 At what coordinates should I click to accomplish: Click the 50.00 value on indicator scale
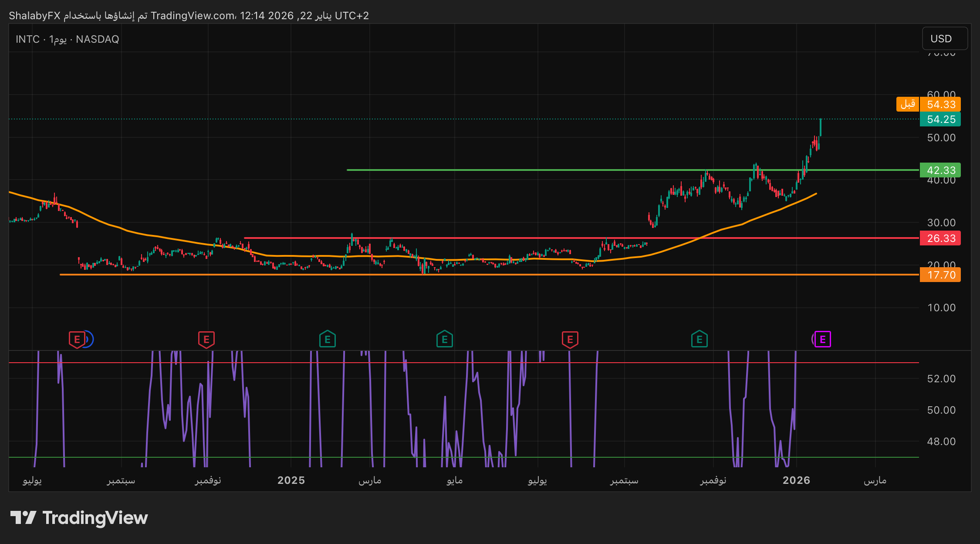[941, 410]
